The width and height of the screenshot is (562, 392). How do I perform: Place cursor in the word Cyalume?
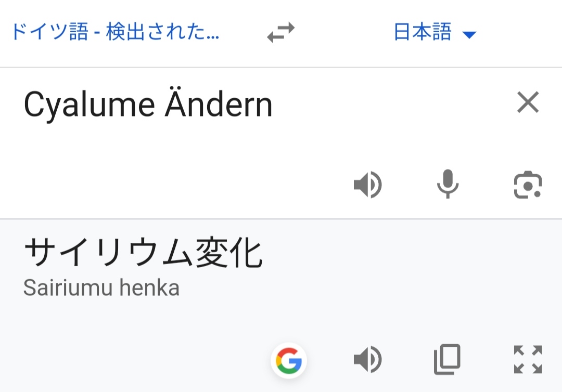[90, 105]
